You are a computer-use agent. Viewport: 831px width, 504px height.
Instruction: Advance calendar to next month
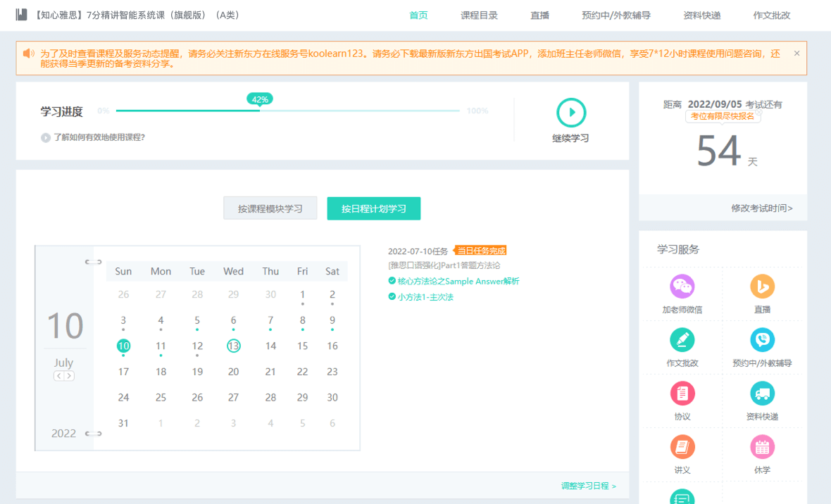pyautogui.click(x=69, y=376)
